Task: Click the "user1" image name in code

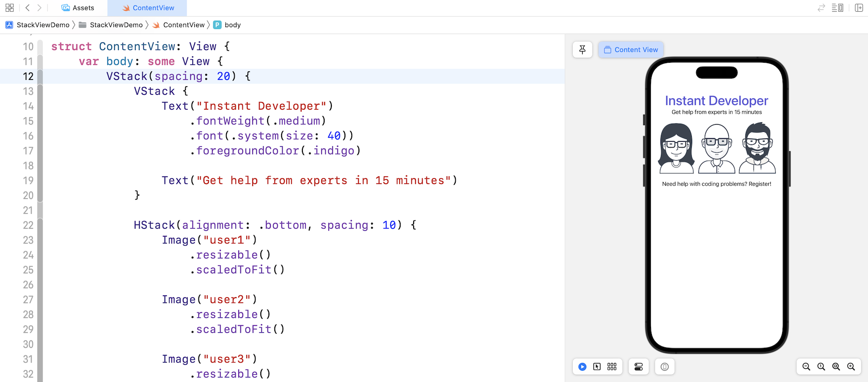Action: click(x=227, y=240)
